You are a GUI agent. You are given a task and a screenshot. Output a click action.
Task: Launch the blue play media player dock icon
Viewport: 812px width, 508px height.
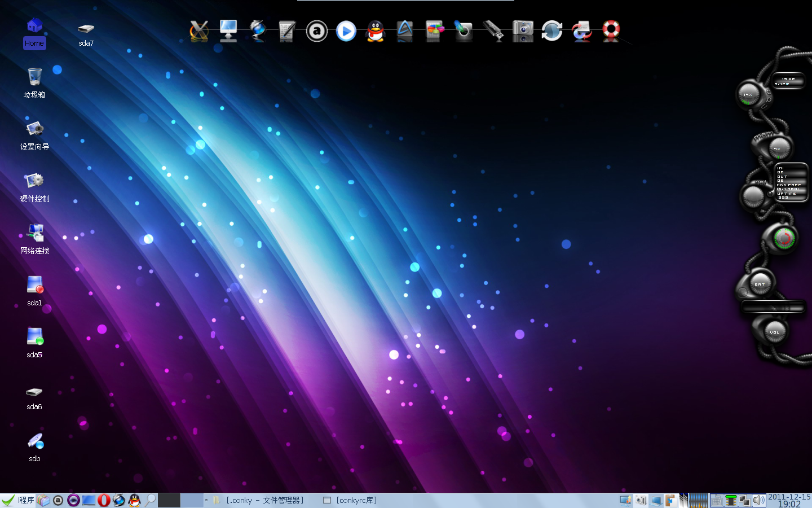[346, 31]
